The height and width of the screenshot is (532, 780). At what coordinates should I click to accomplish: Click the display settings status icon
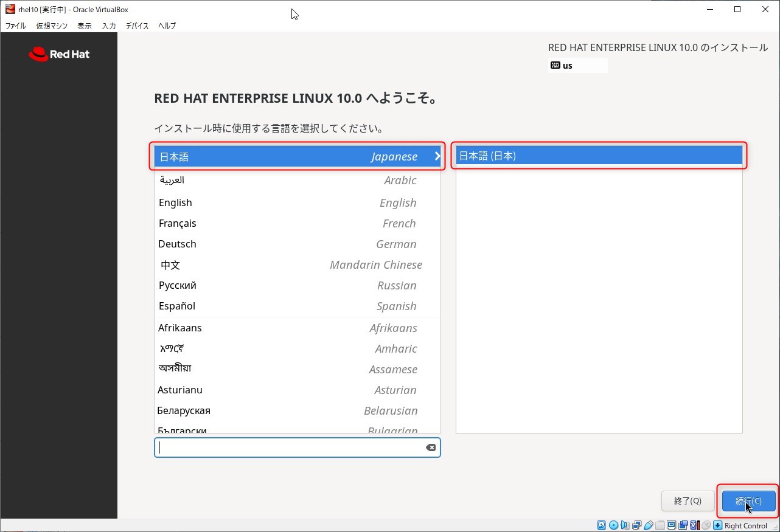pos(671,525)
